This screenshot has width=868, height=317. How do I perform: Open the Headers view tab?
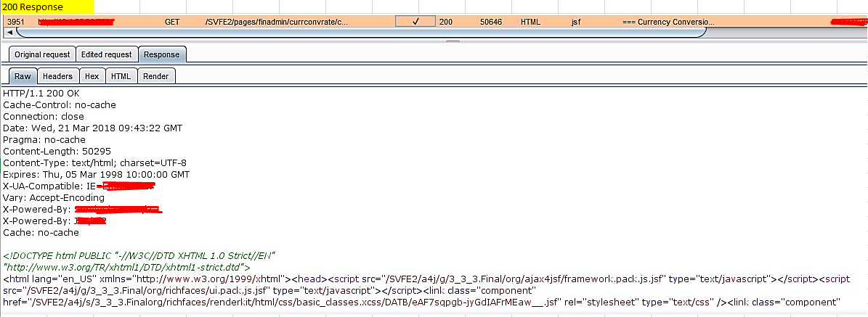point(57,75)
